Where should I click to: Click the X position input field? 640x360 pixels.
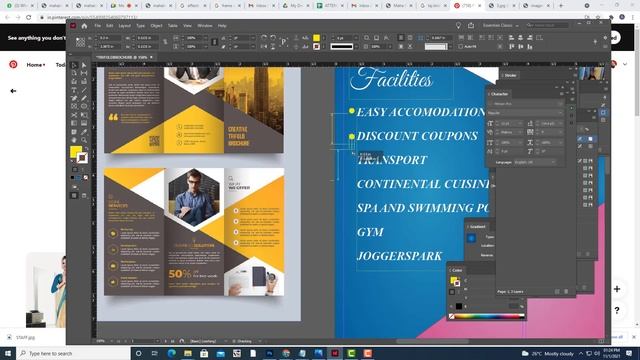tap(110, 38)
